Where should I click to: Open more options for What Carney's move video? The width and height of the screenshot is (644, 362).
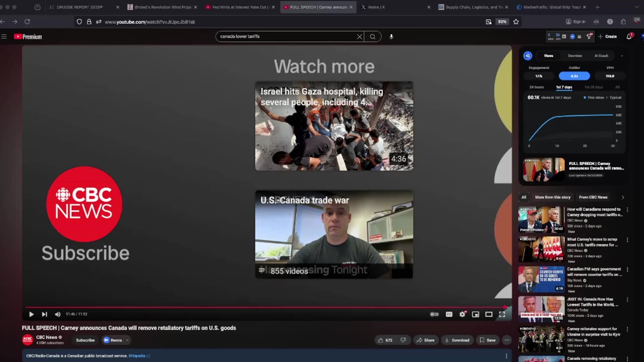[627, 240]
